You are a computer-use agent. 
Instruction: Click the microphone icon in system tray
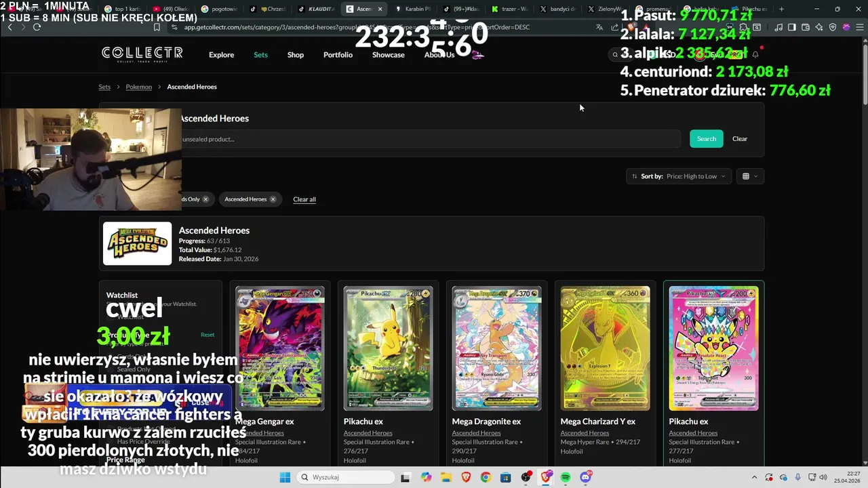pyautogui.click(x=798, y=477)
